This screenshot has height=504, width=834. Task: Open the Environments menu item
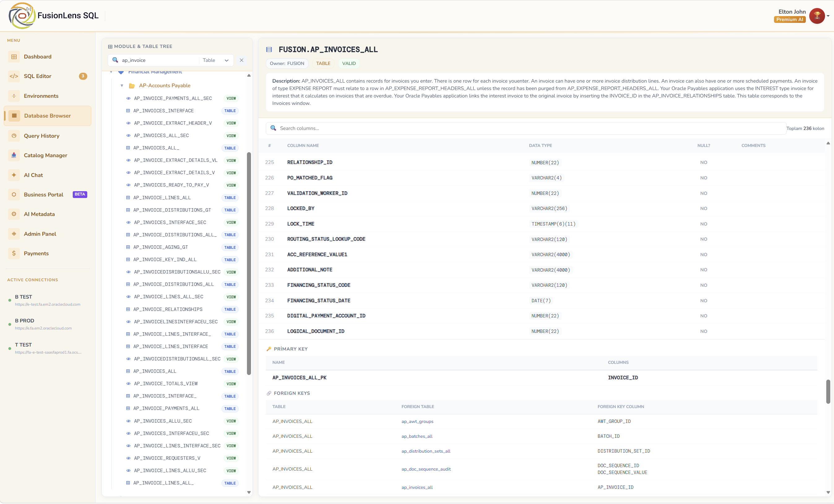coord(47,96)
